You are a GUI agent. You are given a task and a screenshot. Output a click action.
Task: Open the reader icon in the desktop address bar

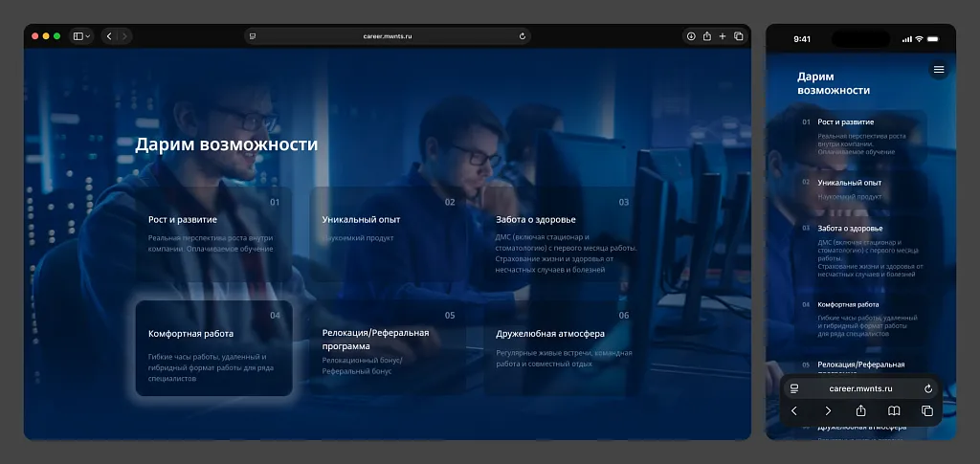[x=253, y=36]
